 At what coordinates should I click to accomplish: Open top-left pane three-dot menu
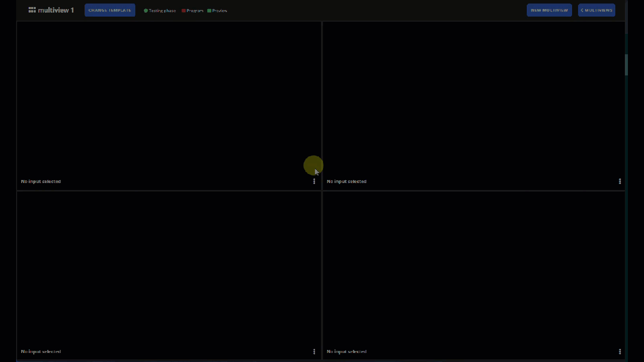pyautogui.click(x=314, y=182)
